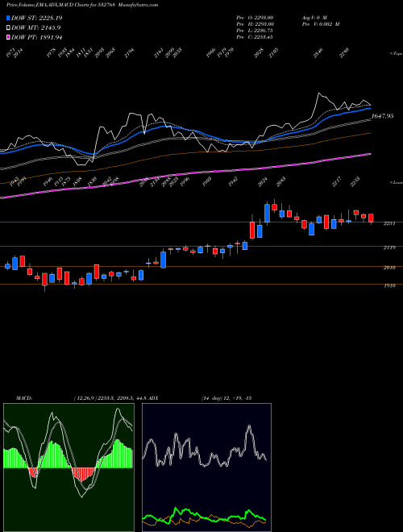
Task: Click the 2139 price level label
Action: [x=389, y=248]
